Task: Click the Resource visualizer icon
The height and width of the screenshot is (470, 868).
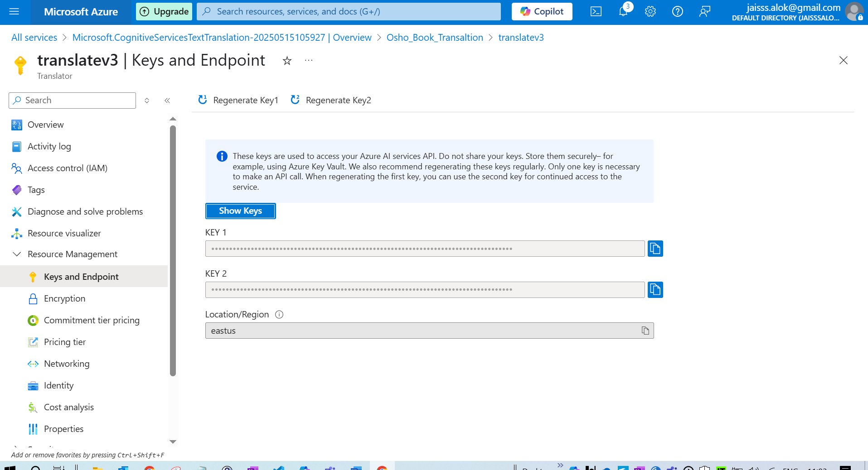Action: [x=17, y=234]
